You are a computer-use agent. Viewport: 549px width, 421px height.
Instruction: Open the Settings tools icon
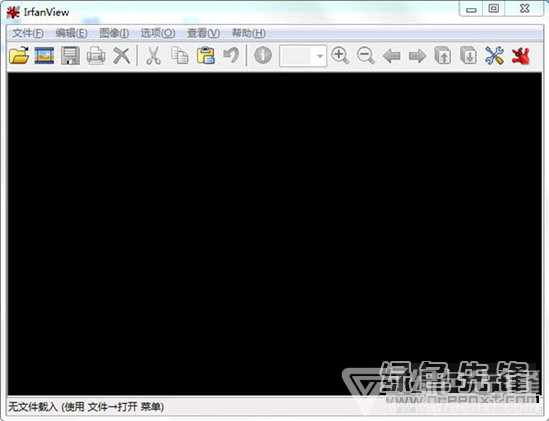(x=494, y=55)
